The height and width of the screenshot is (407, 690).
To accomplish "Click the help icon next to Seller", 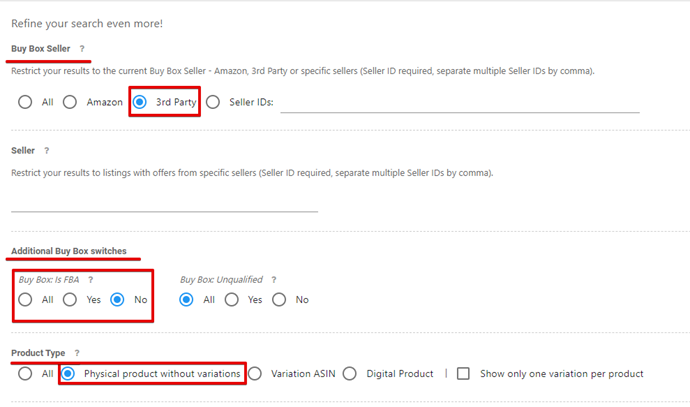I will click(x=47, y=151).
